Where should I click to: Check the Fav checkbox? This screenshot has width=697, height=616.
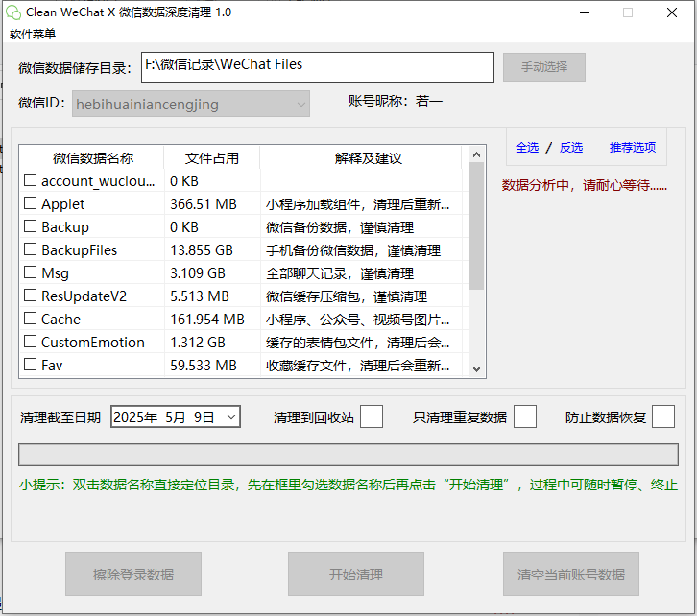[x=30, y=365]
